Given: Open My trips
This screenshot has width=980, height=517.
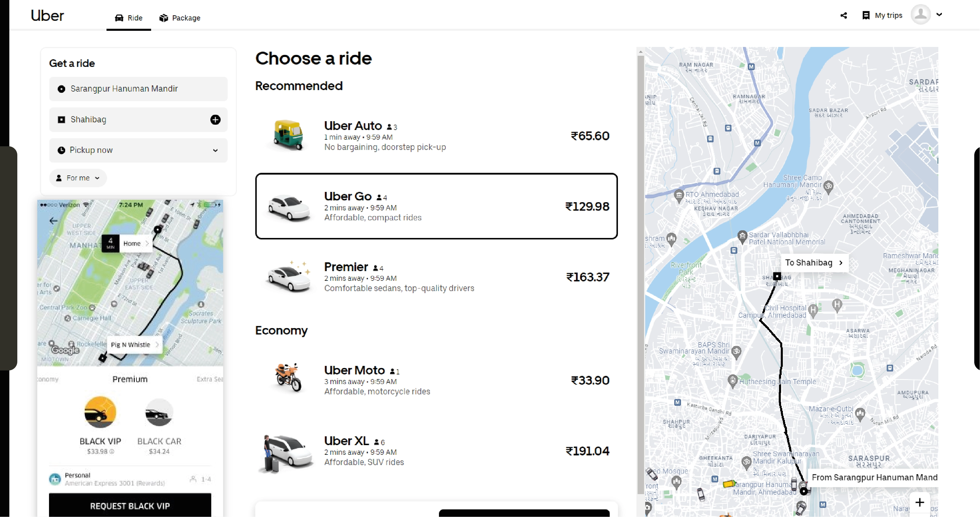Looking at the screenshot, I should pos(883,15).
